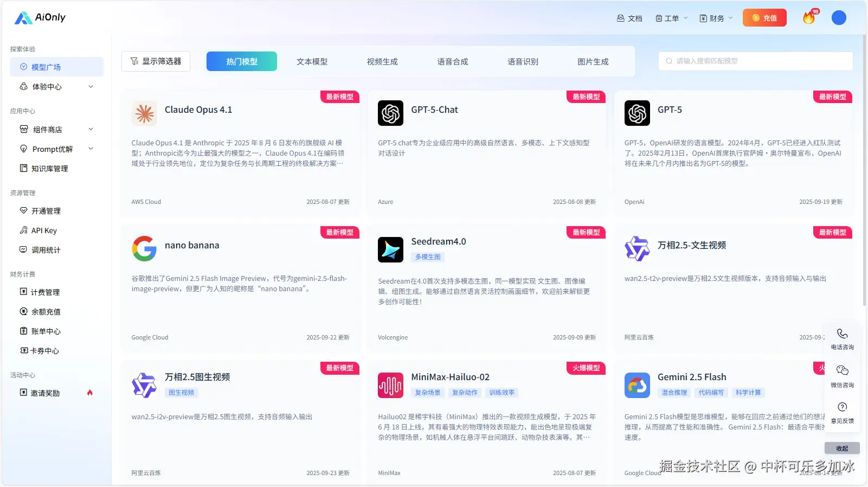Expand the Prompt优解 chevron arrow
The height and width of the screenshot is (487, 868).
[x=91, y=149]
